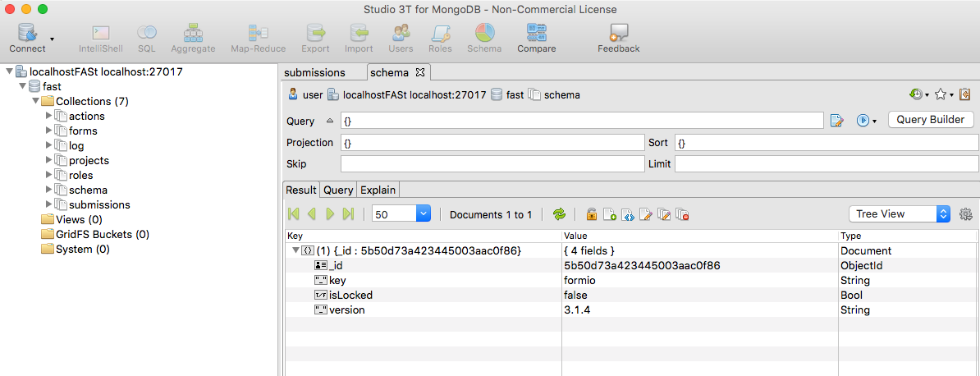
Task: Refresh results with green arrows icon
Action: pos(560,214)
